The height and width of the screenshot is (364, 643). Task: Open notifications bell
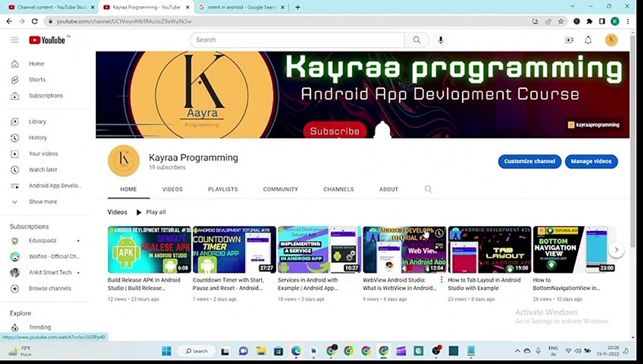click(x=588, y=40)
